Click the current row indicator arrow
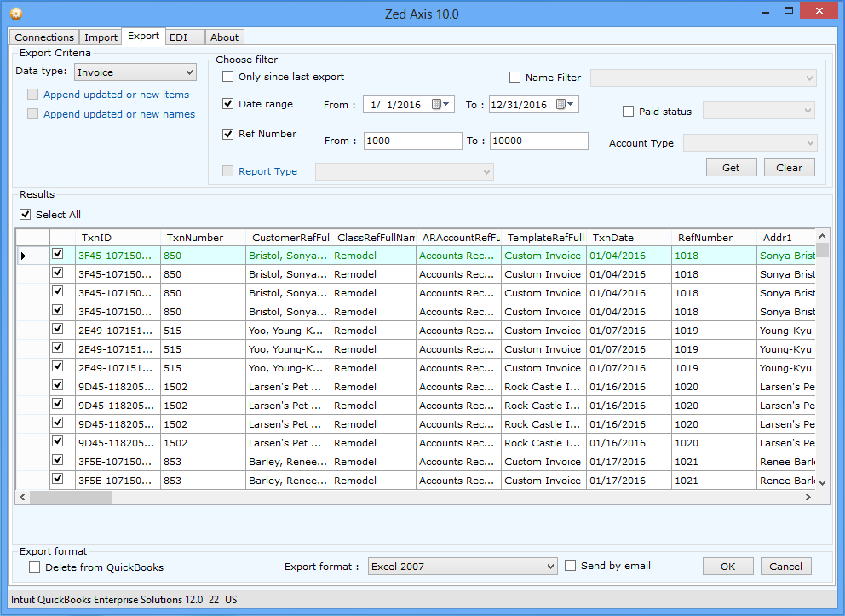845x616 pixels. tap(23, 256)
